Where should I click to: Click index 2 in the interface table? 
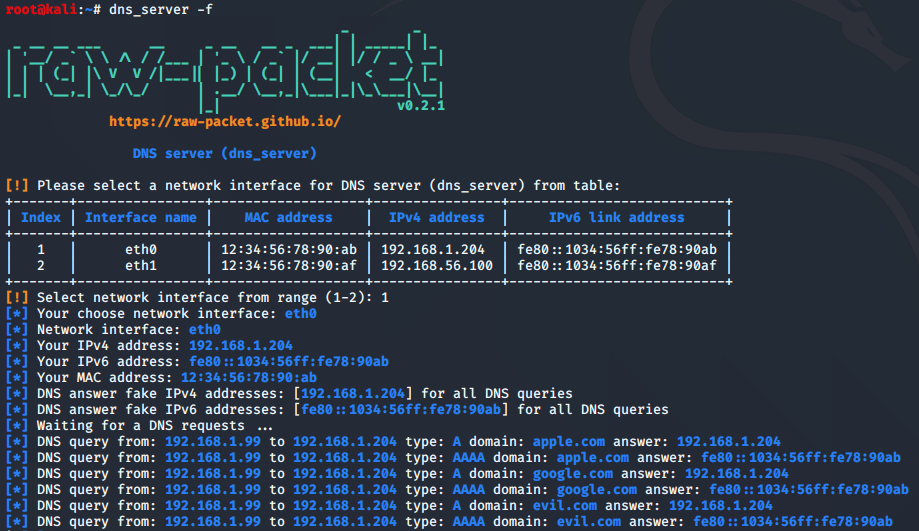[40, 266]
